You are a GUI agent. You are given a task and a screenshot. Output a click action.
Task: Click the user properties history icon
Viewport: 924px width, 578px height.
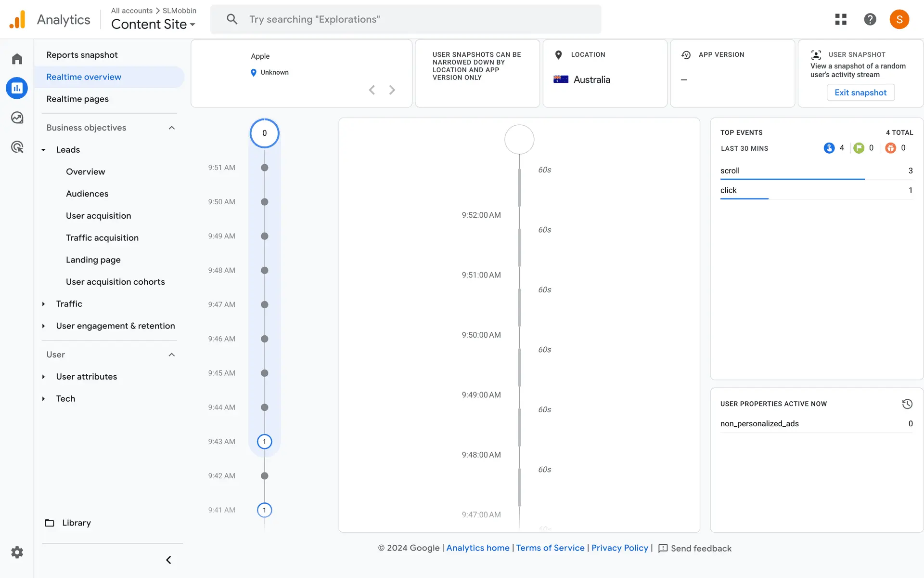click(907, 404)
